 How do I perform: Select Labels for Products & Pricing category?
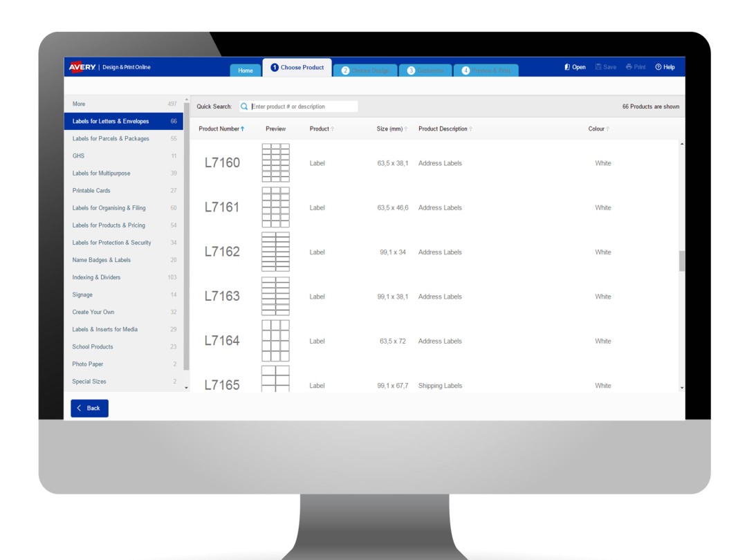click(124, 225)
